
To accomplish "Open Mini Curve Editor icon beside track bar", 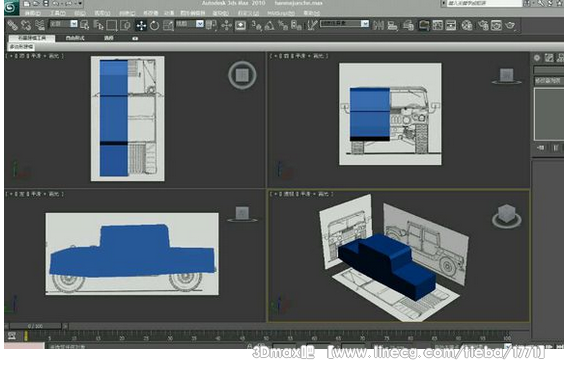I will [12, 336].
